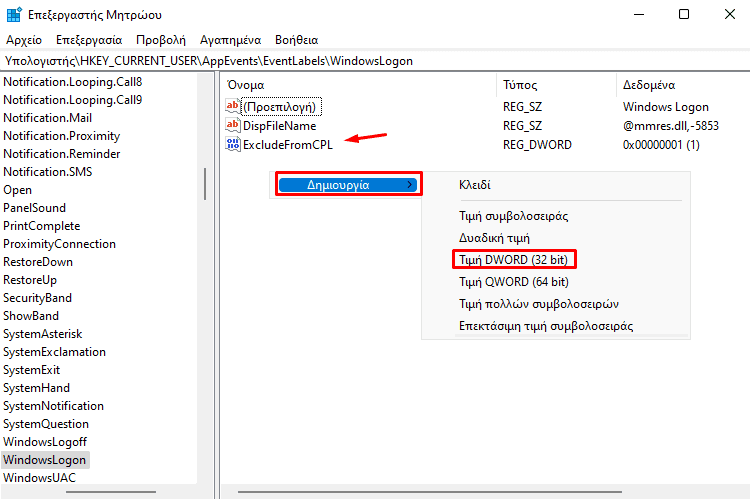Select the WindowsLogoff key
The width and height of the screenshot is (750, 500).
pyautogui.click(x=45, y=442)
